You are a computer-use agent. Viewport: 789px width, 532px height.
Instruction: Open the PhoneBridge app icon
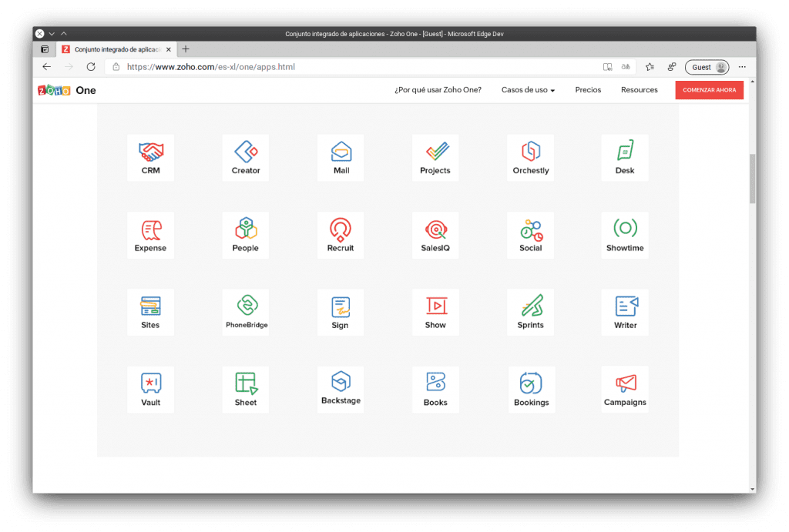[246, 313]
